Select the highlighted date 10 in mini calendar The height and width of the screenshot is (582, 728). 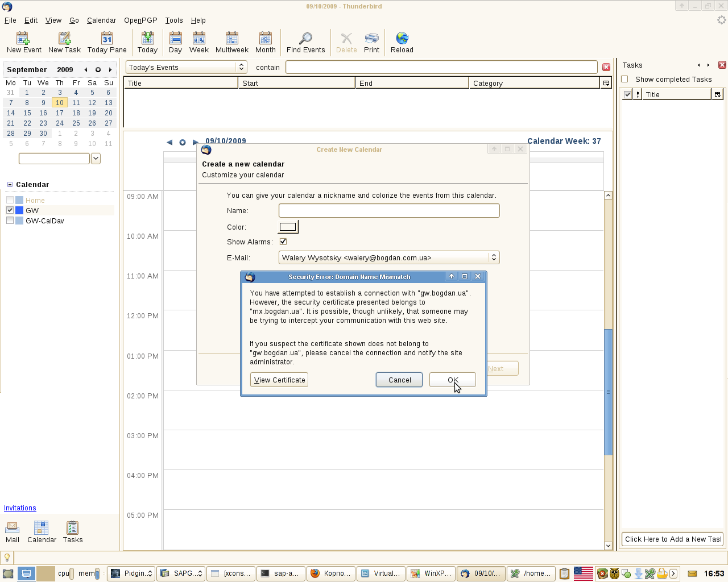(60, 103)
